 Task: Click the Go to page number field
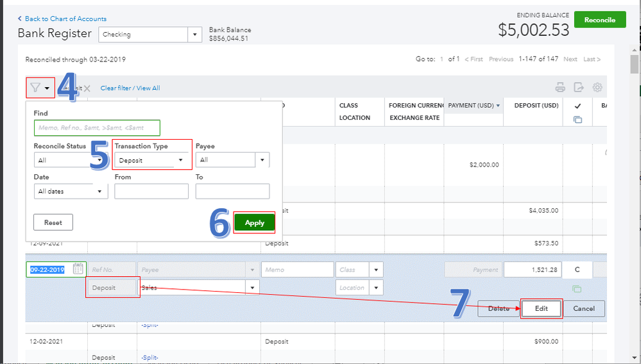click(x=441, y=59)
